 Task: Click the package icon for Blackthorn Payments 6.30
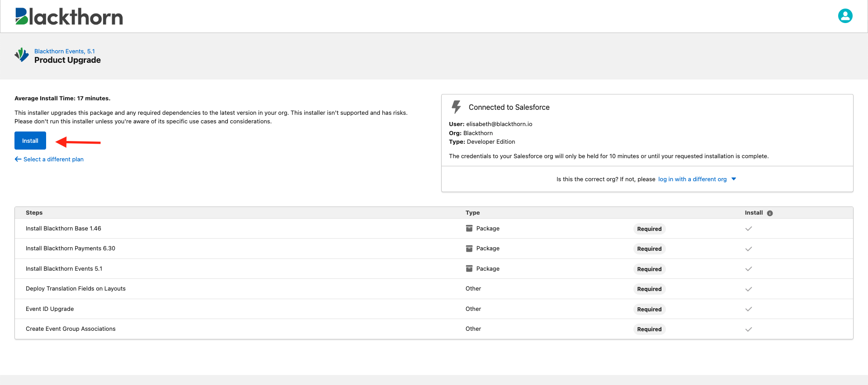(x=469, y=249)
